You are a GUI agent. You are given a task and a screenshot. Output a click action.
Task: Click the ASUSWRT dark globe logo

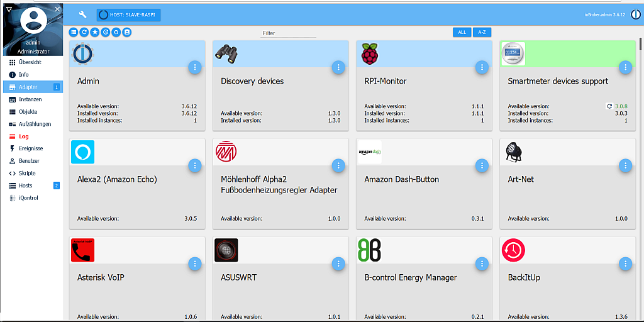tap(226, 250)
